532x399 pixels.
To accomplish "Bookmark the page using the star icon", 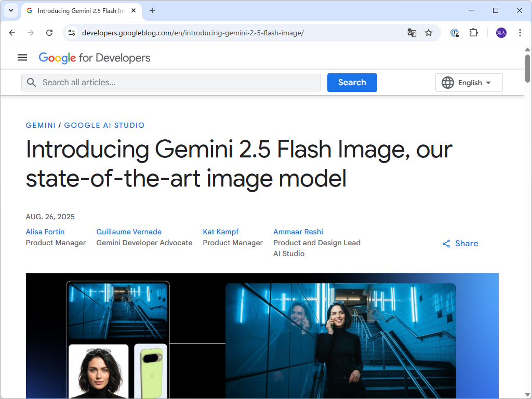I will [x=429, y=33].
